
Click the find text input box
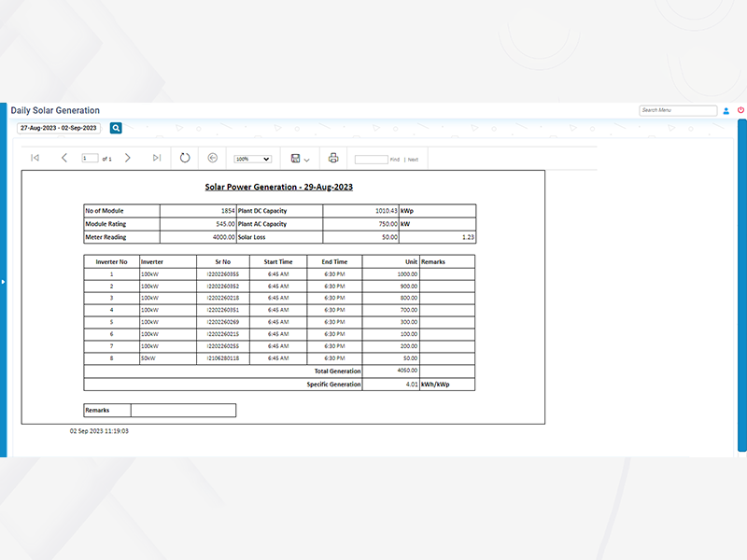click(x=371, y=160)
